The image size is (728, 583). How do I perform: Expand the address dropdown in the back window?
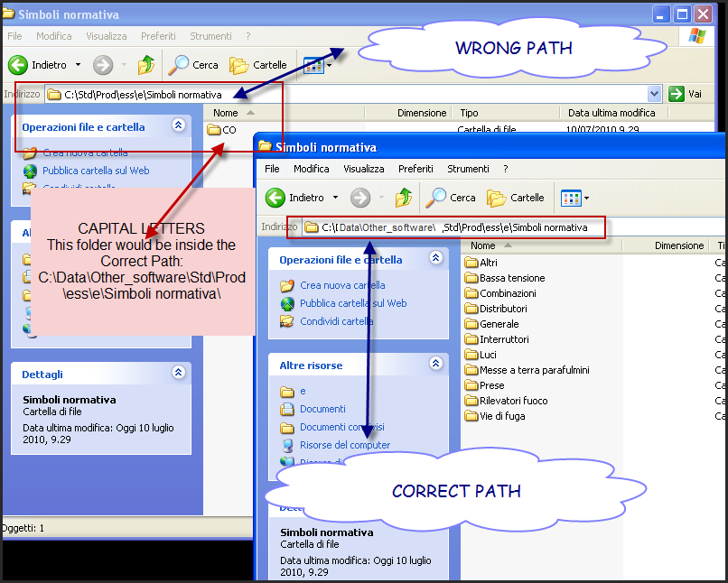[x=655, y=94]
